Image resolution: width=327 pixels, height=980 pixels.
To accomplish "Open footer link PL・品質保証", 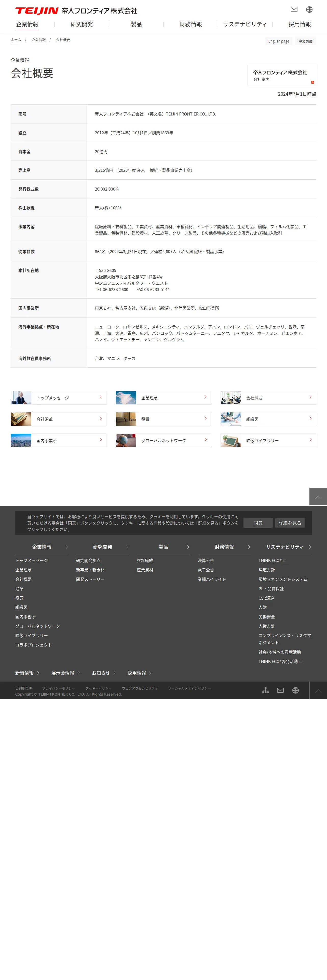I will 271,588.
